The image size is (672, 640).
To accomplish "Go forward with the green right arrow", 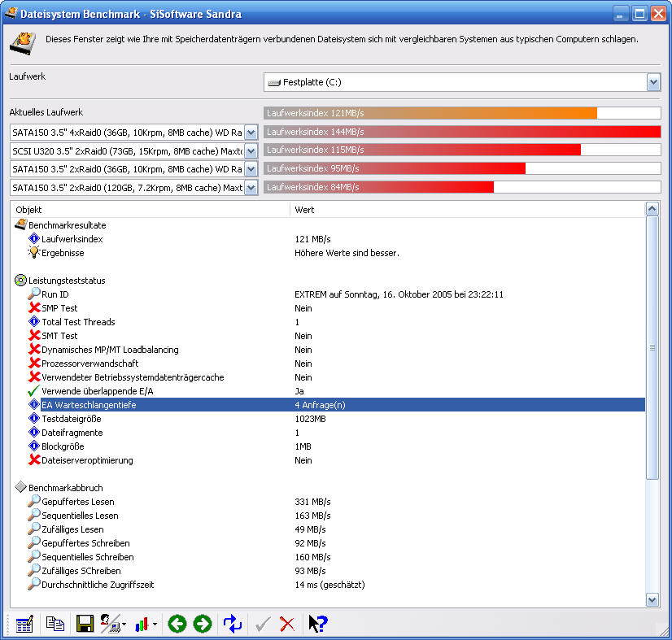I will point(203,625).
